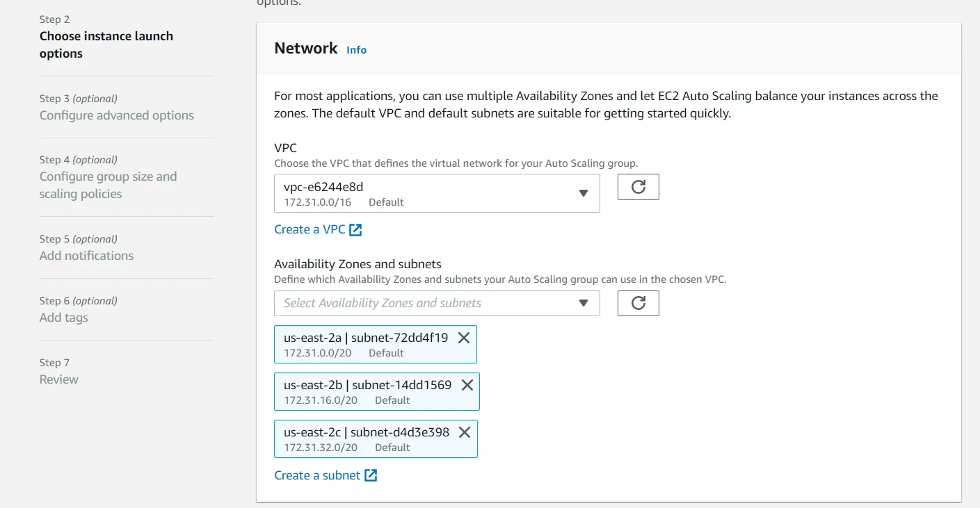
Task: Open the vpc-e6244e8d combo box
Action: click(417, 192)
